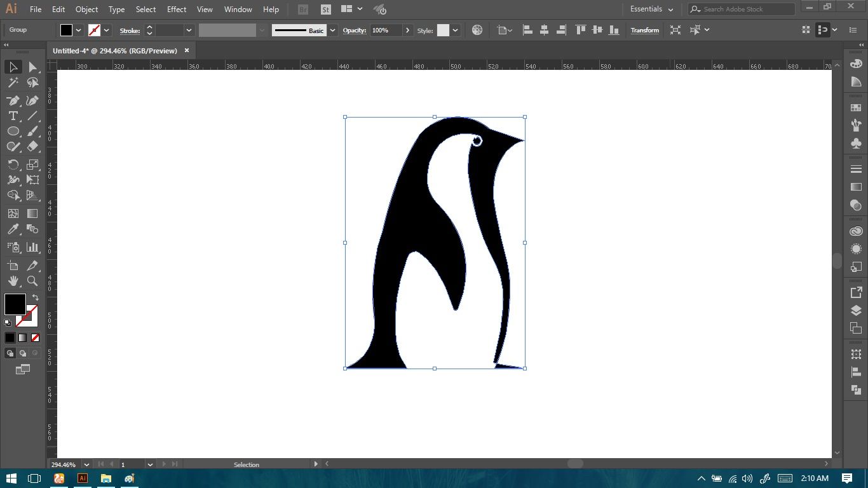Open the File menu
Viewport: 868px width, 488px height.
tap(36, 10)
